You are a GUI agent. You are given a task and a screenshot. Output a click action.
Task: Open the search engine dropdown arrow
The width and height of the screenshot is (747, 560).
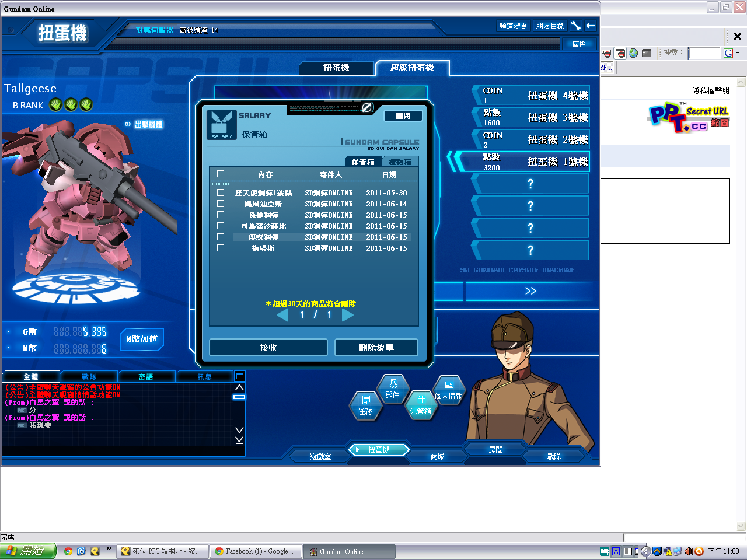coord(738,53)
